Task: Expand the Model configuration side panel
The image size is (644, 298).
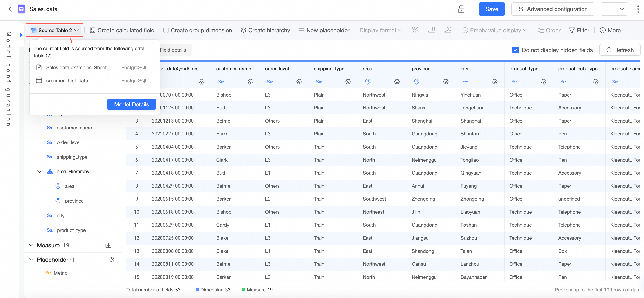Action: [x=21, y=35]
